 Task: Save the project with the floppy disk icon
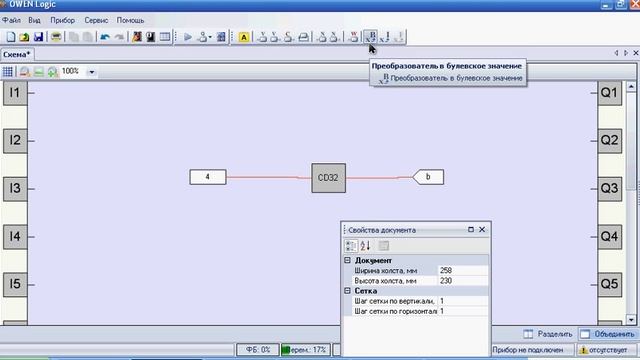[x=38, y=37]
